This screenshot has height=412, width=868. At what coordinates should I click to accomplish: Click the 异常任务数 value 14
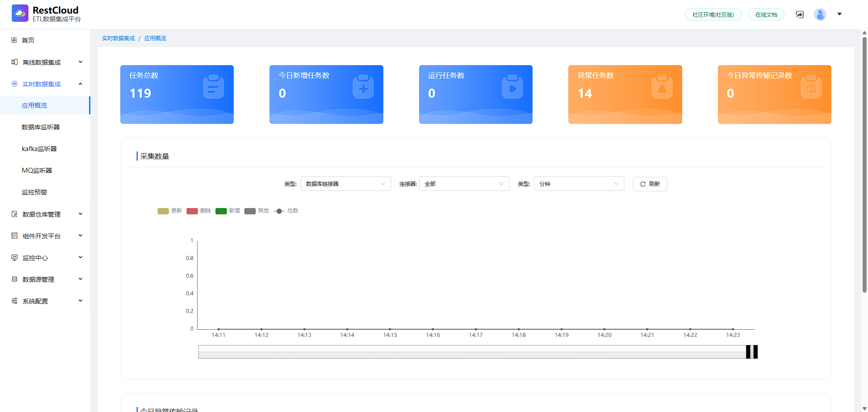pos(585,94)
